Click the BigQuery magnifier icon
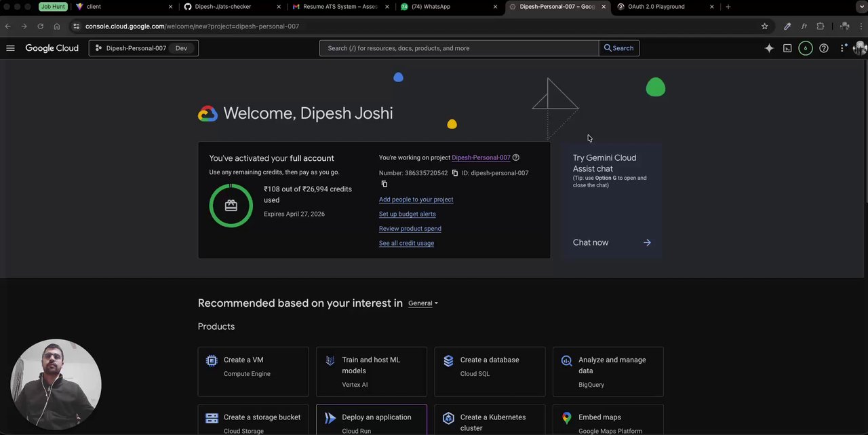This screenshot has height=435, width=868. tap(566, 360)
